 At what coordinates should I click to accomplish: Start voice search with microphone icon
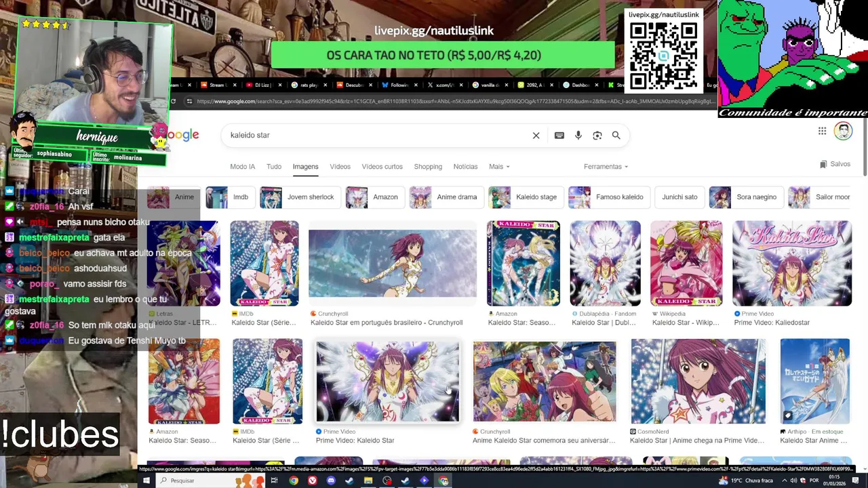578,136
